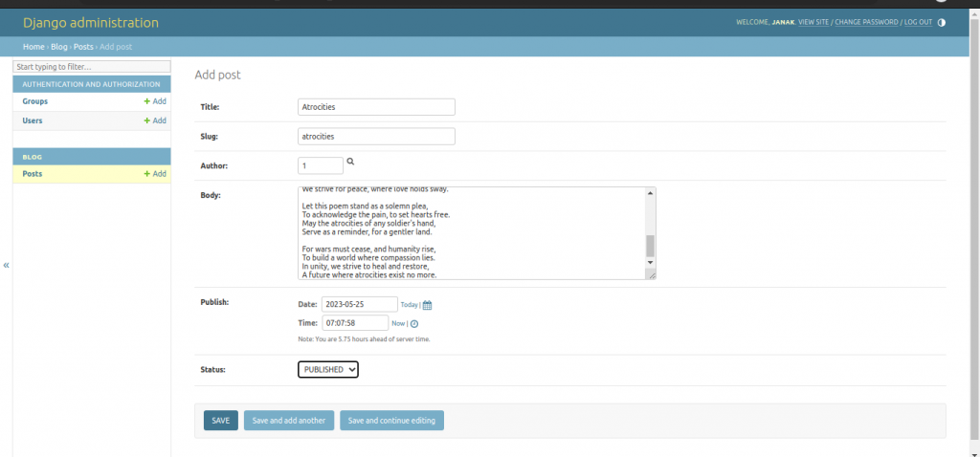Click the 'Status:' field label

(212, 370)
